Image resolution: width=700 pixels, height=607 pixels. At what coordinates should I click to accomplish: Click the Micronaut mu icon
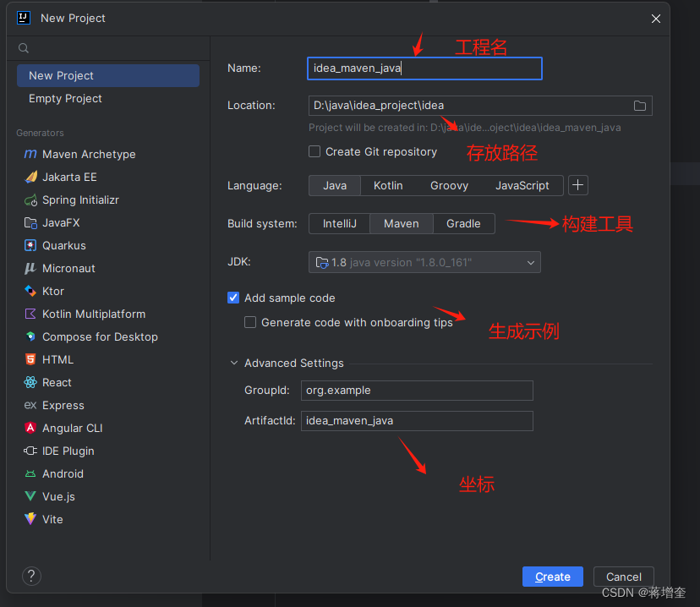click(30, 268)
